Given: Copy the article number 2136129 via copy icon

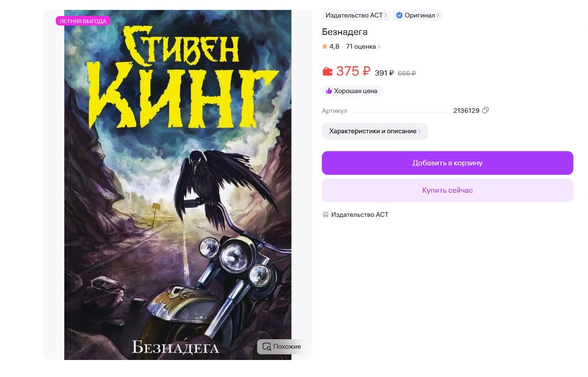Looking at the screenshot, I should (x=485, y=111).
